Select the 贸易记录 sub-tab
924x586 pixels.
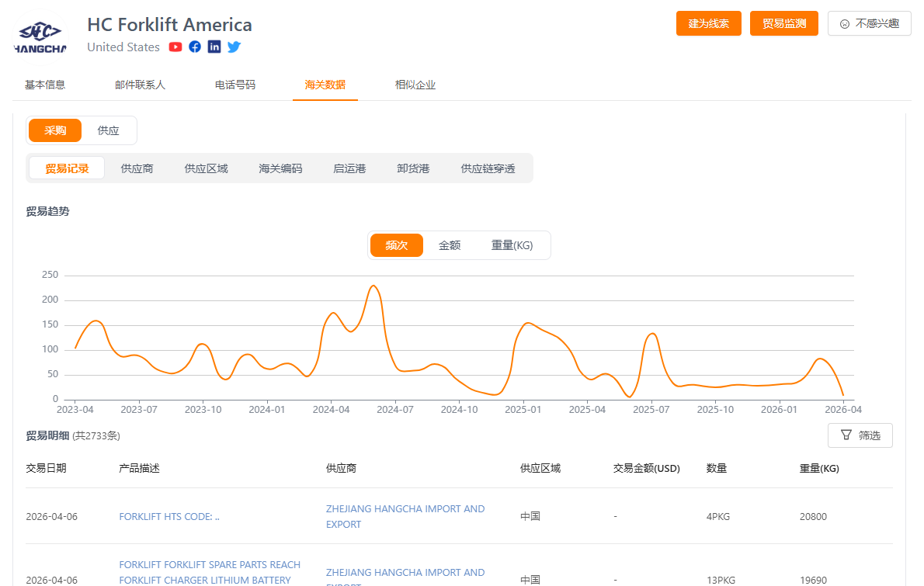[67, 168]
